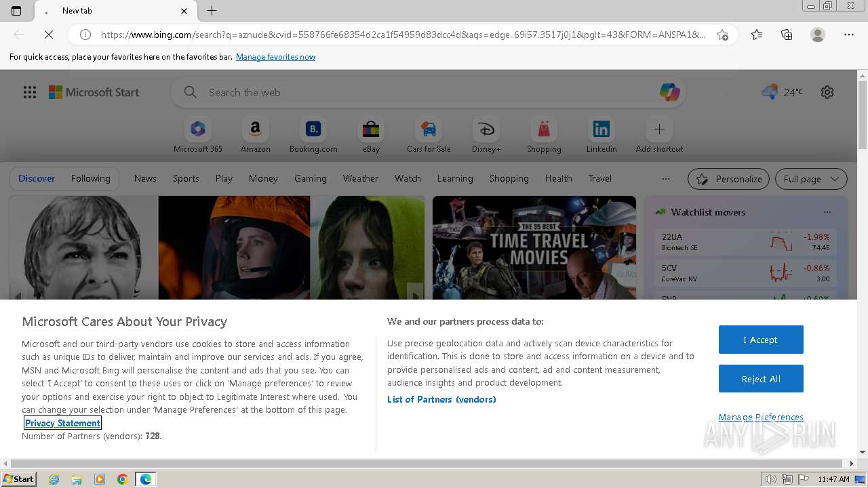The height and width of the screenshot is (488, 868).
Task: Open the Shopping feed category
Action: tap(509, 178)
